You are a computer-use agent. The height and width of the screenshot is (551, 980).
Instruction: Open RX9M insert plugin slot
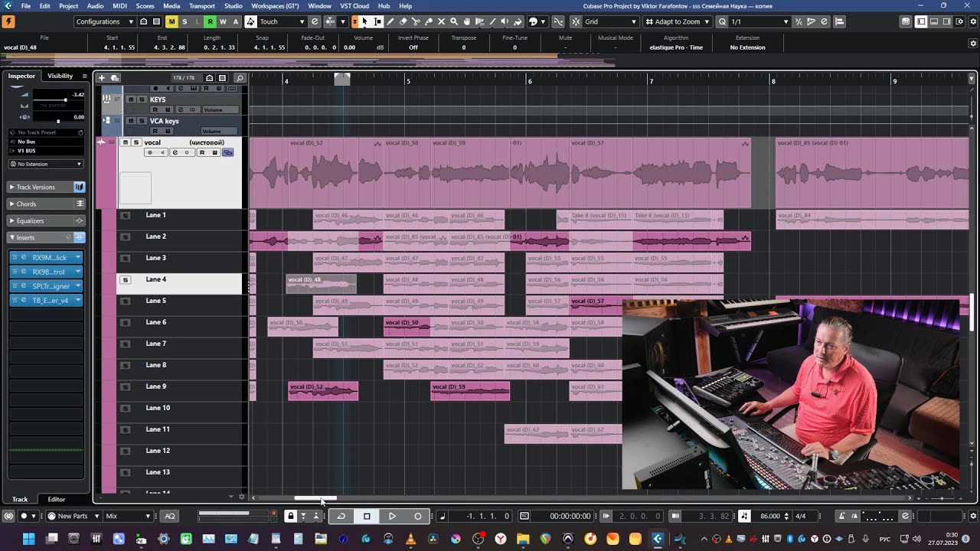[46, 257]
